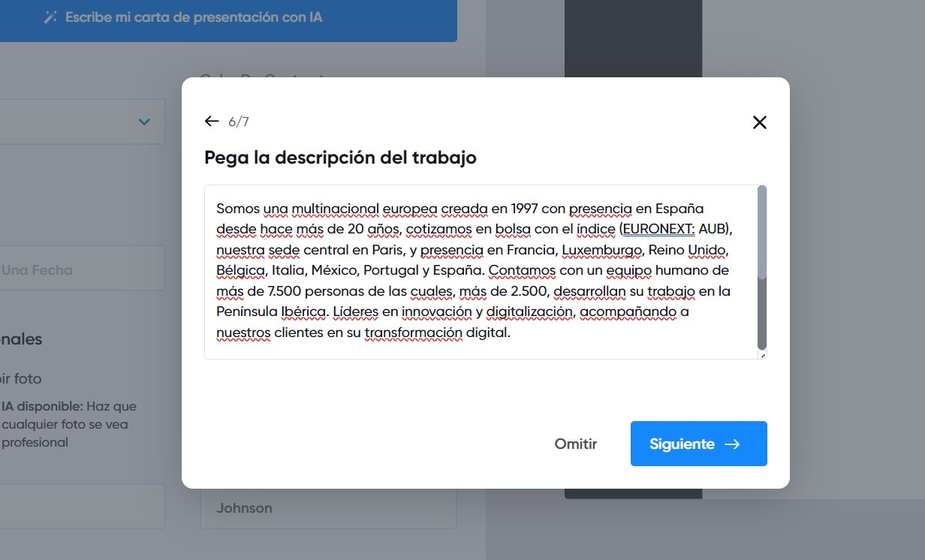Close the job description dialog with the X
925x560 pixels.
tap(759, 122)
